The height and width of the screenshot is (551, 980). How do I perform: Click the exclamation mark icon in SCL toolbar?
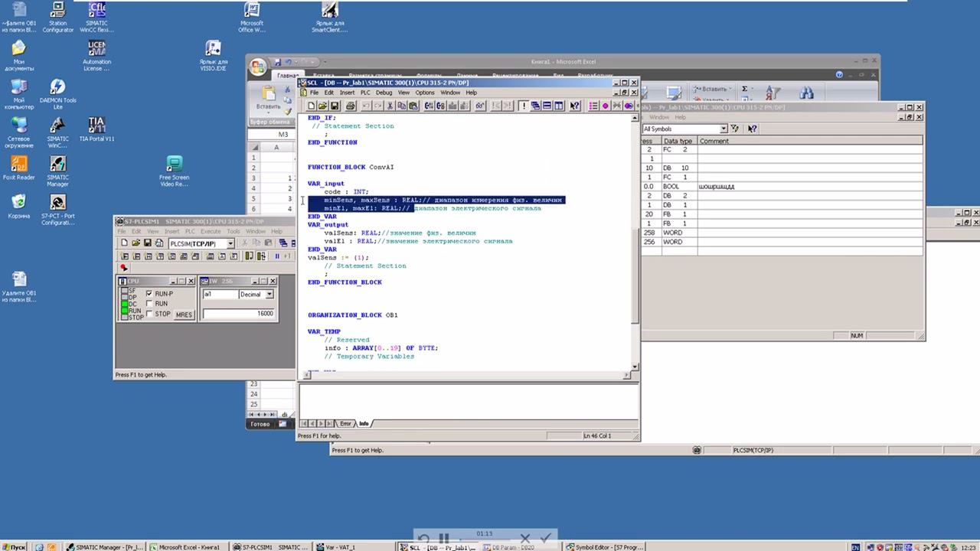pos(523,106)
